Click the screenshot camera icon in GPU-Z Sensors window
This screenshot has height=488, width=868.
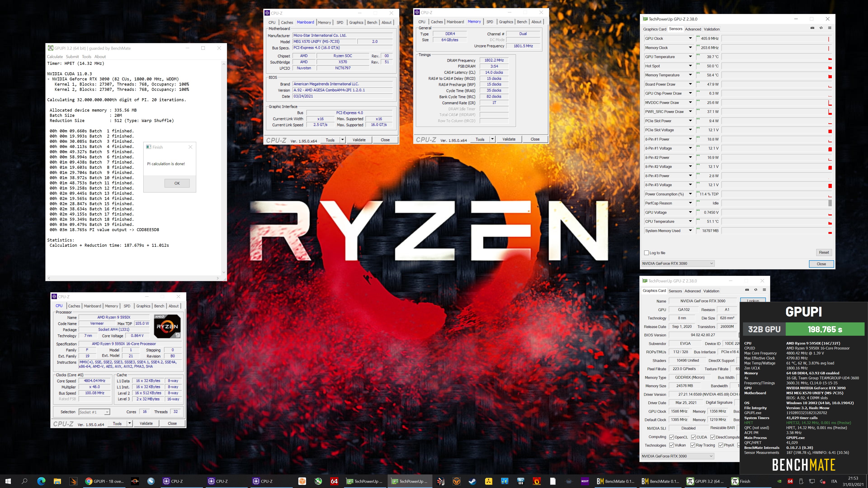(x=812, y=28)
